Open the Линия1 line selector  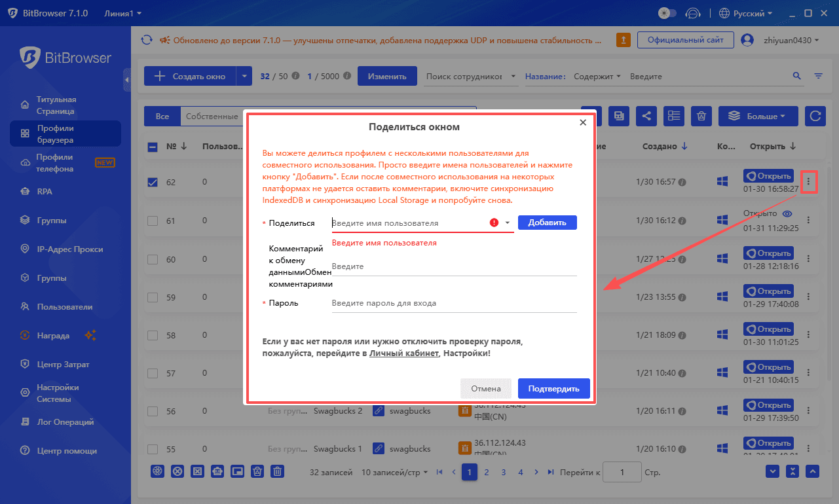[122, 13]
